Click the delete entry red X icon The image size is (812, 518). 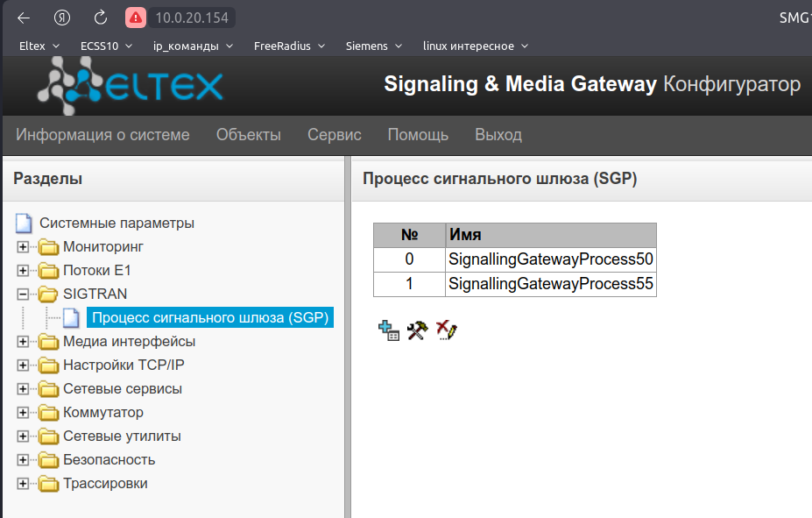447,330
